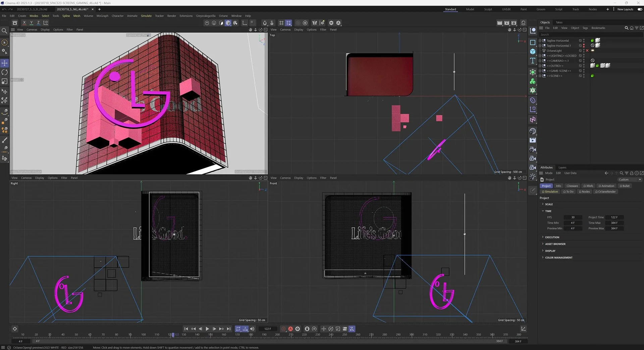The height and width of the screenshot is (350, 644).
Task: Click the Enable Axis icon
Action: [x=245, y=23]
